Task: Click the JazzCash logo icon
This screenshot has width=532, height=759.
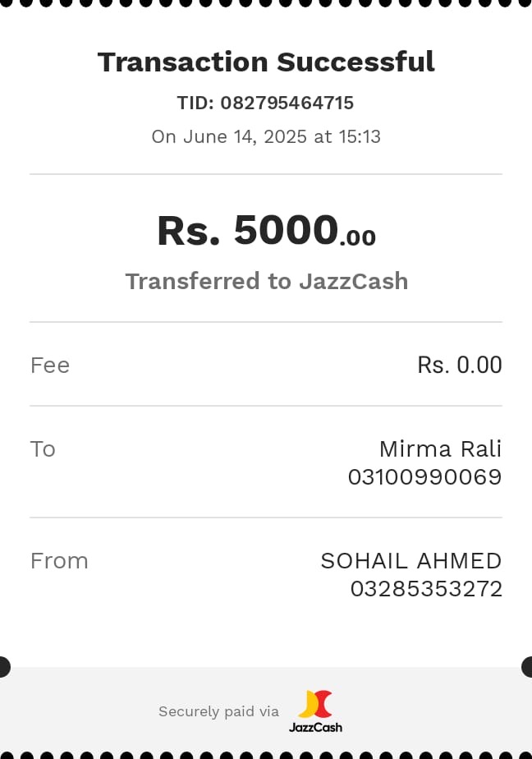Action: [315, 704]
